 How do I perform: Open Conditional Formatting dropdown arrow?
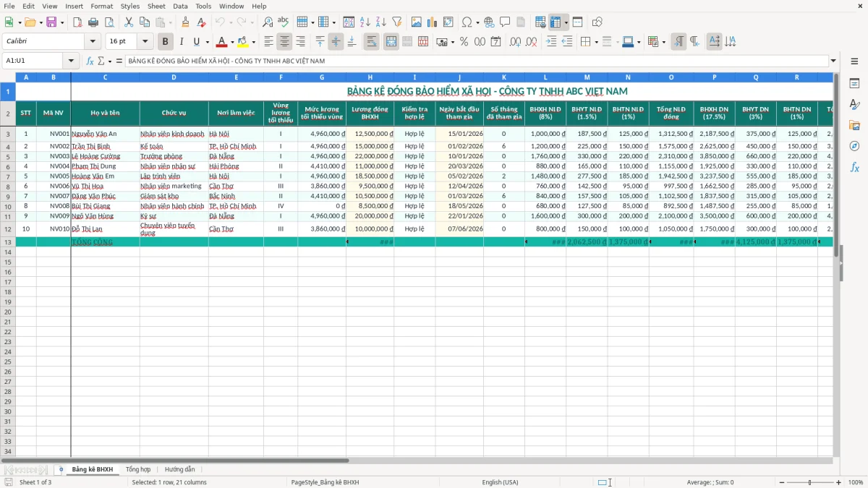tap(664, 42)
